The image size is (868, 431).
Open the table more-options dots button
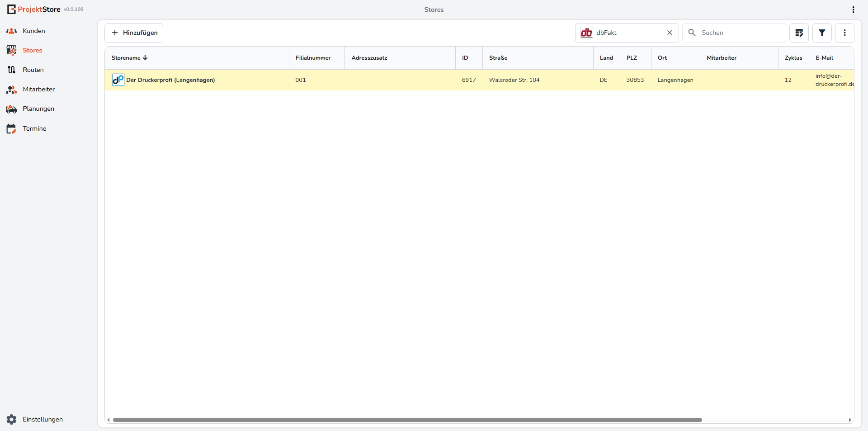click(x=844, y=33)
